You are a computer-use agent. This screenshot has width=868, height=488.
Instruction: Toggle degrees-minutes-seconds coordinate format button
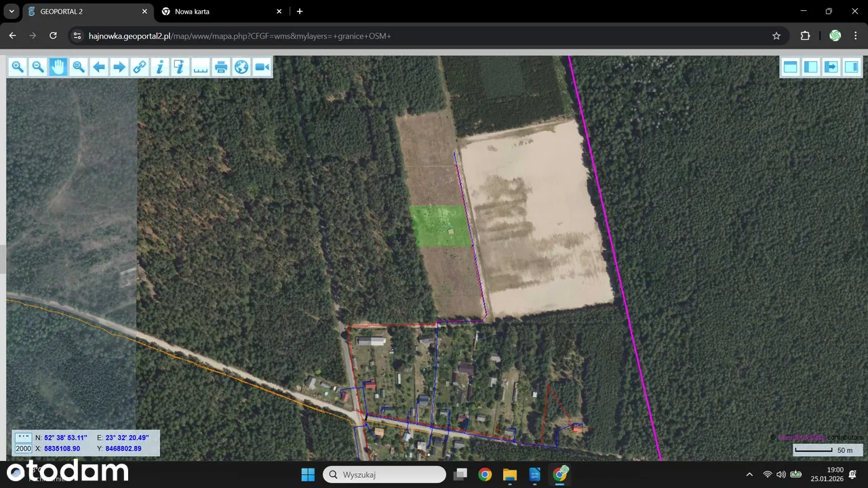click(23, 438)
